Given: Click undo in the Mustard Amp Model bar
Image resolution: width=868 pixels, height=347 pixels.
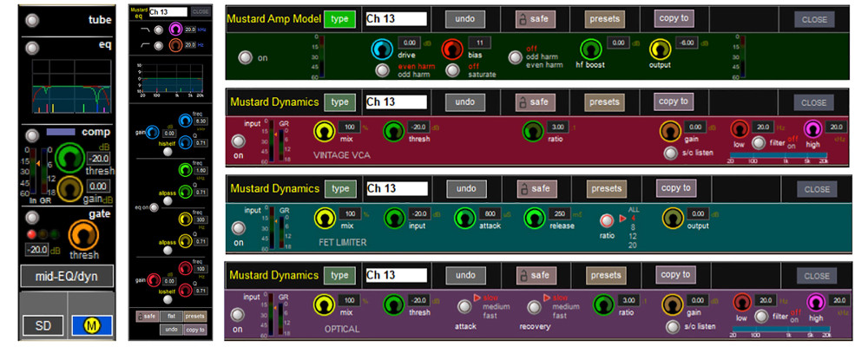Looking at the screenshot, I should (x=465, y=19).
